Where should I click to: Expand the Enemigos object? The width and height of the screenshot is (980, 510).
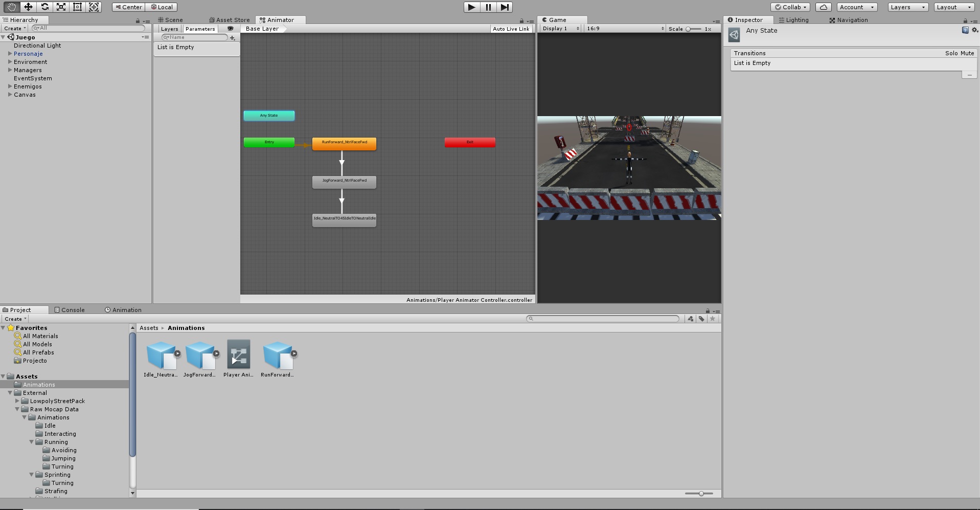click(x=10, y=86)
